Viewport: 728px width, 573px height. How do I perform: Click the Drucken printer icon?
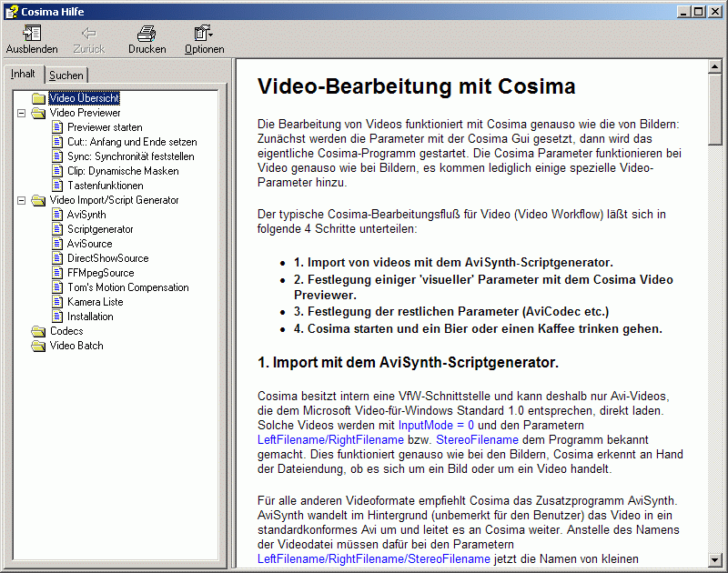[x=147, y=34]
